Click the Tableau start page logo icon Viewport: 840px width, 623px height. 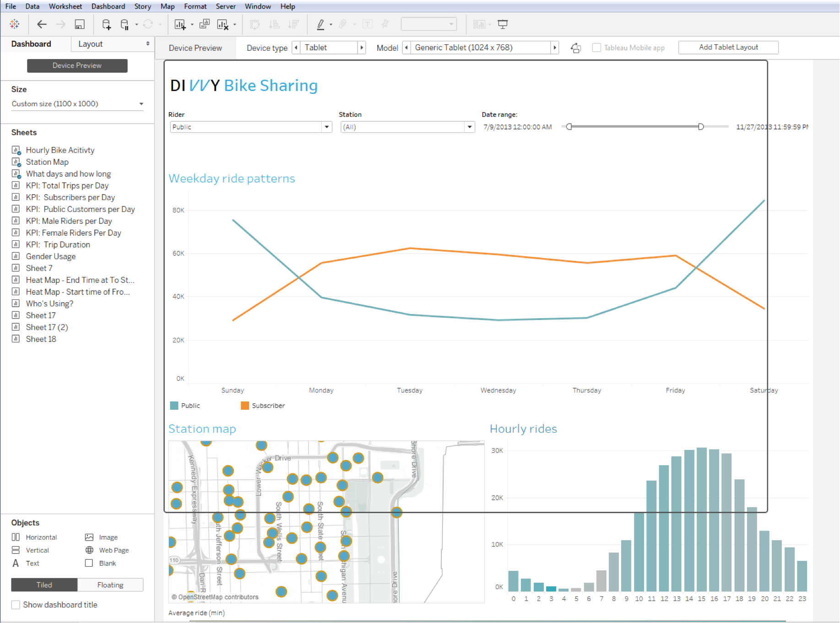[15, 24]
